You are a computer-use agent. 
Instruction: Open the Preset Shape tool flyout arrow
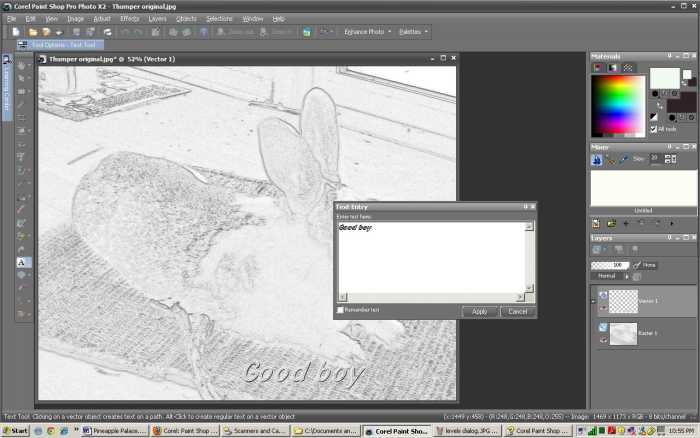coord(29,275)
